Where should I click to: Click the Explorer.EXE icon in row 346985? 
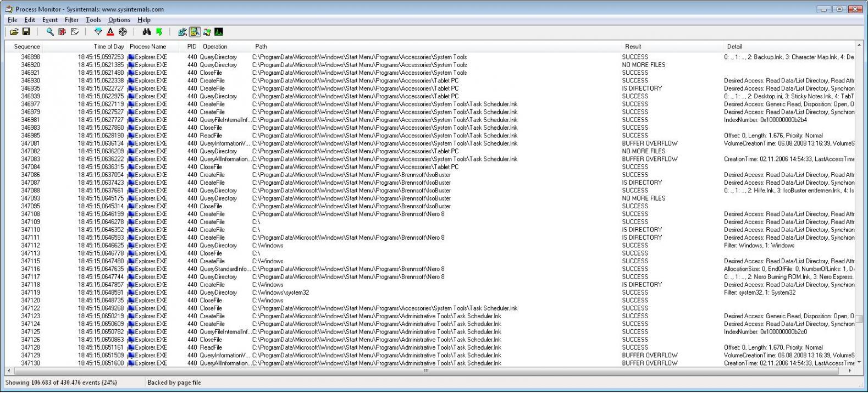point(131,136)
